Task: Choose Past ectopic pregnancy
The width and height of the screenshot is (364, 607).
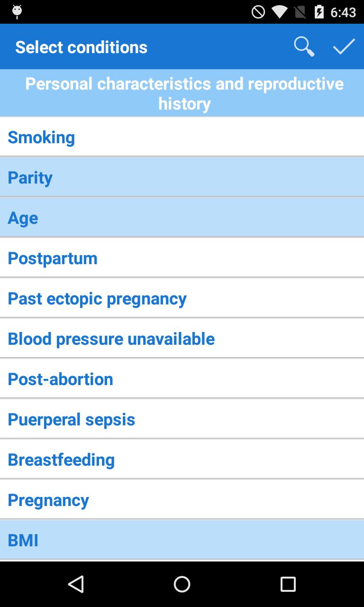Action: [x=182, y=298]
